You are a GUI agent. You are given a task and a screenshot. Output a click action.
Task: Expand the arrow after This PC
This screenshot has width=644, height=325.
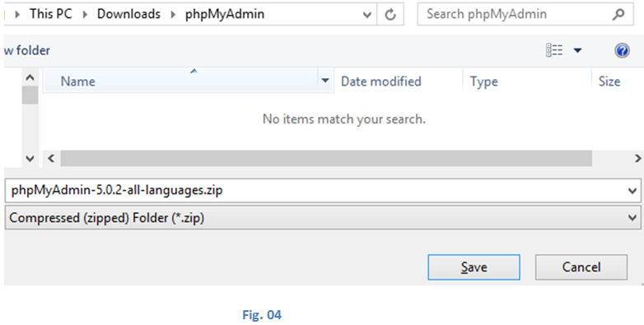click(85, 14)
